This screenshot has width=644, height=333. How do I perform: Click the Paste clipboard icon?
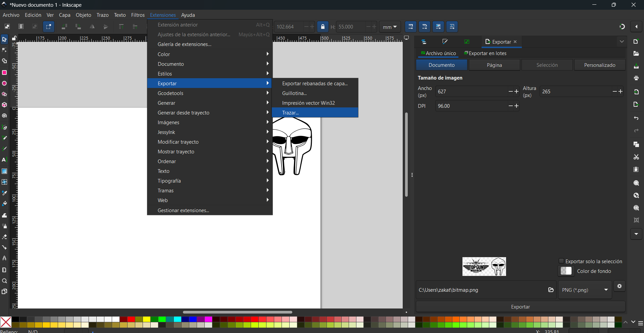tap(636, 170)
